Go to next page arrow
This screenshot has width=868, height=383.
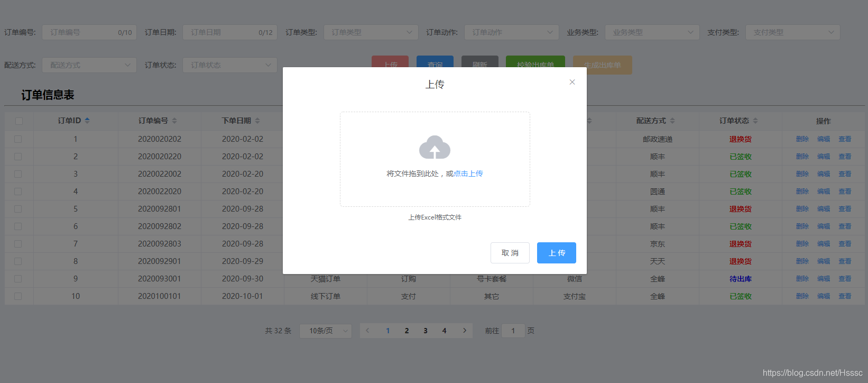(x=465, y=331)
